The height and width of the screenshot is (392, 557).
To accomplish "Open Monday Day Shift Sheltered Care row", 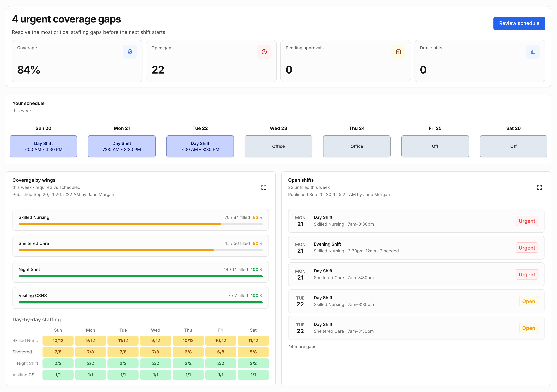I will (x=416, y=274).
